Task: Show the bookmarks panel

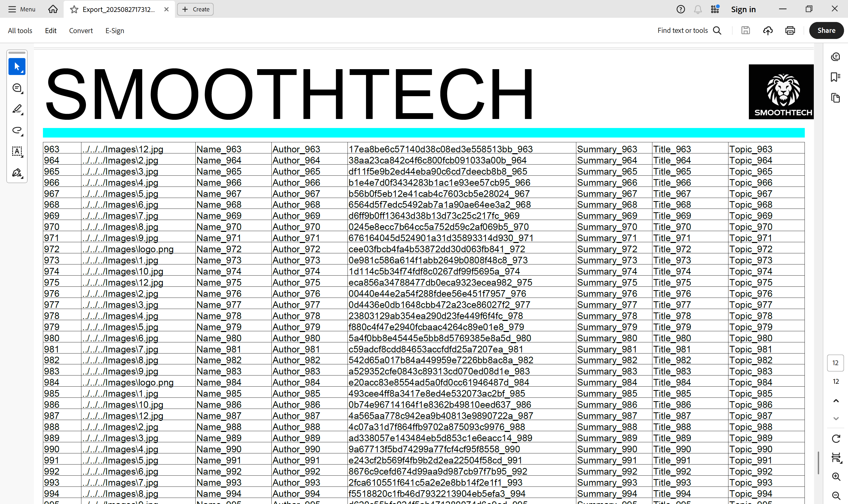Action: tap(836, 77)
